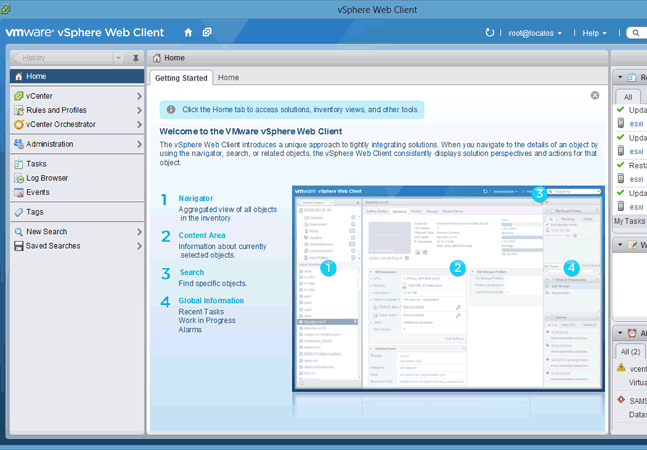
Task: Click the Tags icon
Action: 19,212
